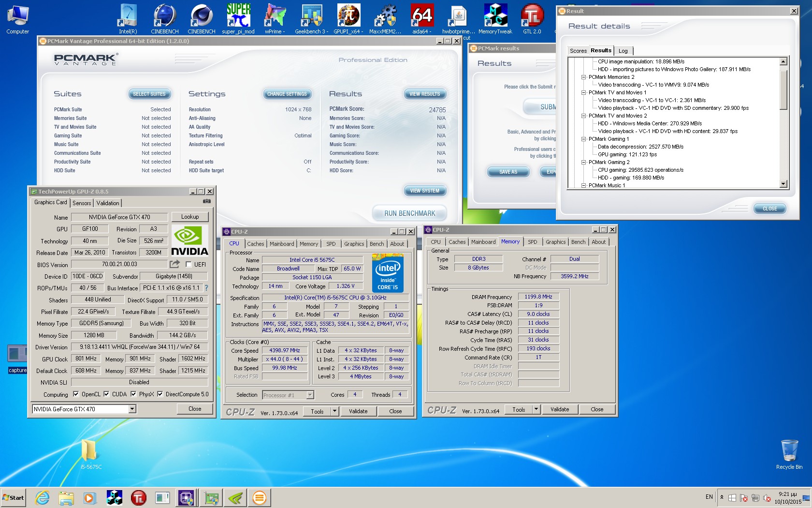Collapse PCMark Memories 2 tree node
812x508 pixels.
coord(583,77)
